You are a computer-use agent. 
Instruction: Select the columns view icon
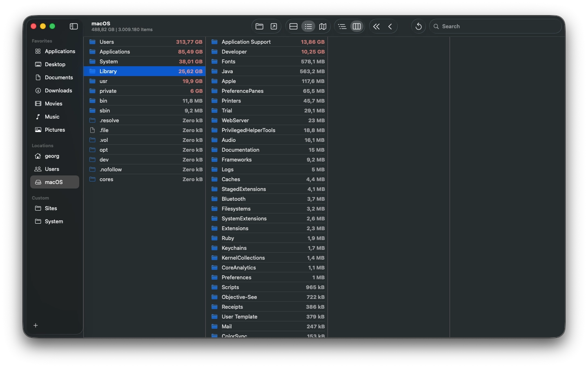point(356,26)
